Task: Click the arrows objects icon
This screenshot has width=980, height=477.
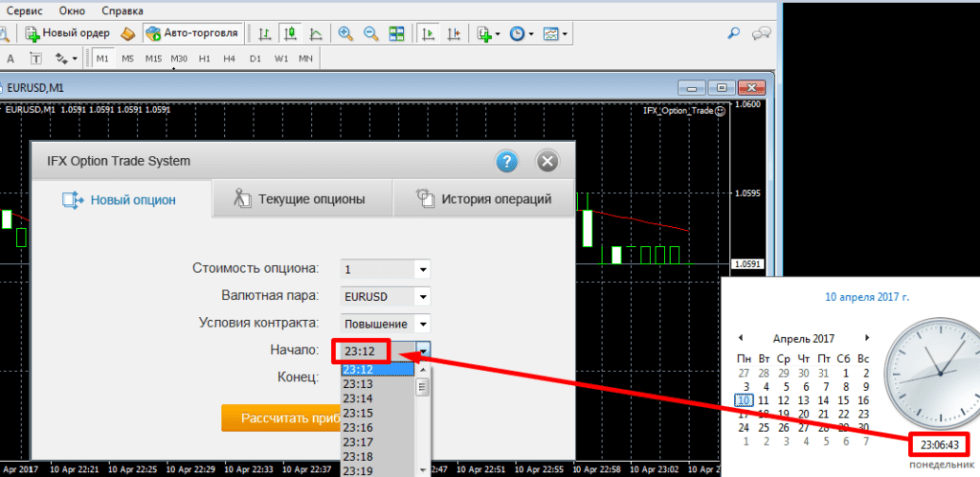Action: (x=61, y=58)
